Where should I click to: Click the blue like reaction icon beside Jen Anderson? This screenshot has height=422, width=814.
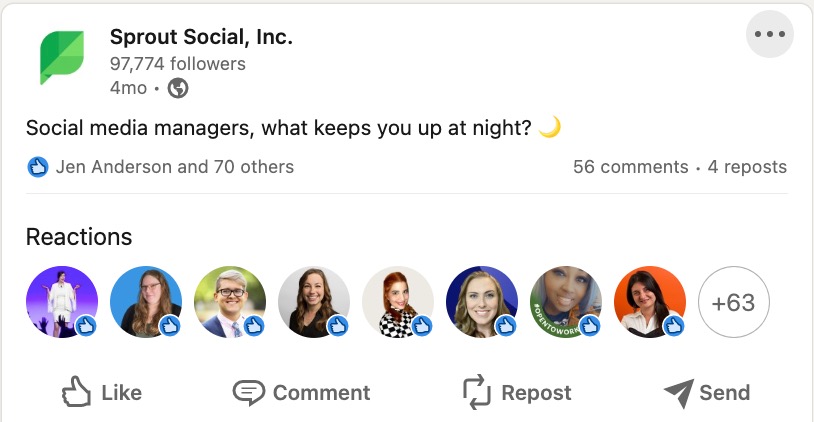(x=38, y=167)
